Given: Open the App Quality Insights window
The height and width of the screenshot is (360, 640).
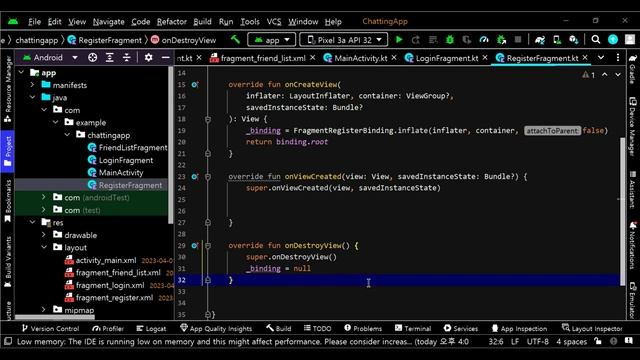Looking at the screenshot, I should (216, 328).
